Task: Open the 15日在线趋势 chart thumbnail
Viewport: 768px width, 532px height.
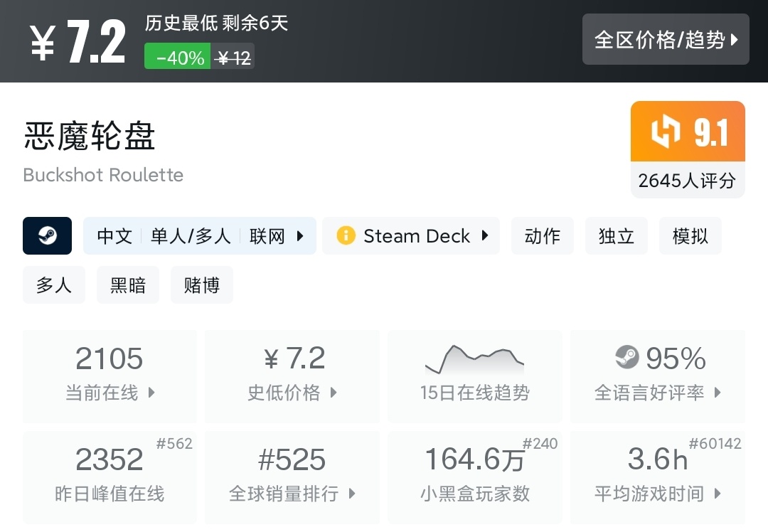Action: (x=474, y=360)
